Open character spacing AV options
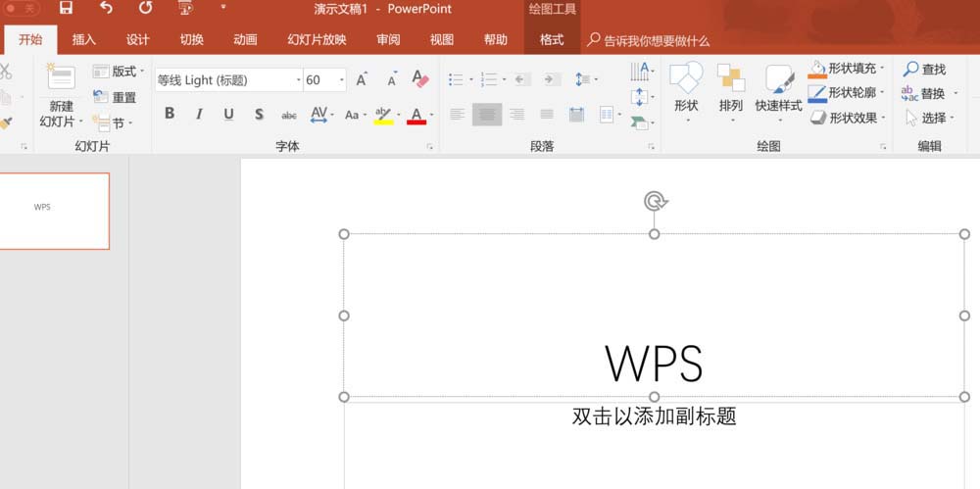The image size is (980, 489). pyautogui.click(x=321, y=115)
